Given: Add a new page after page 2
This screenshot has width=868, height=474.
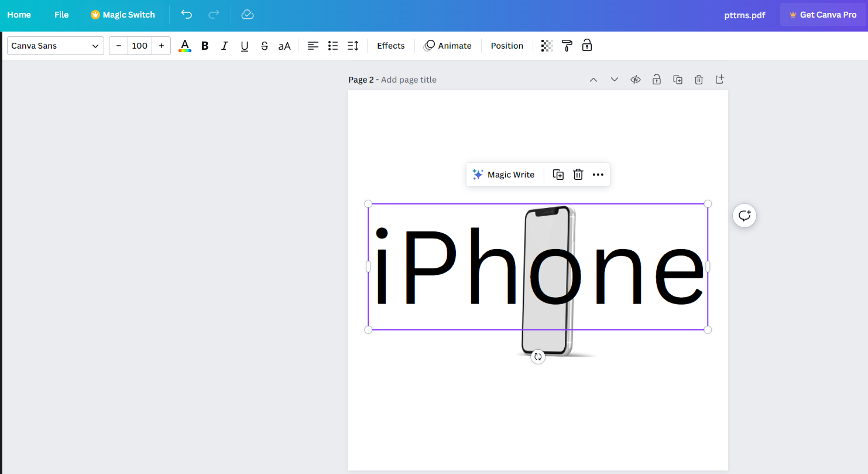Looking at the screenshot, I should 720,79.
